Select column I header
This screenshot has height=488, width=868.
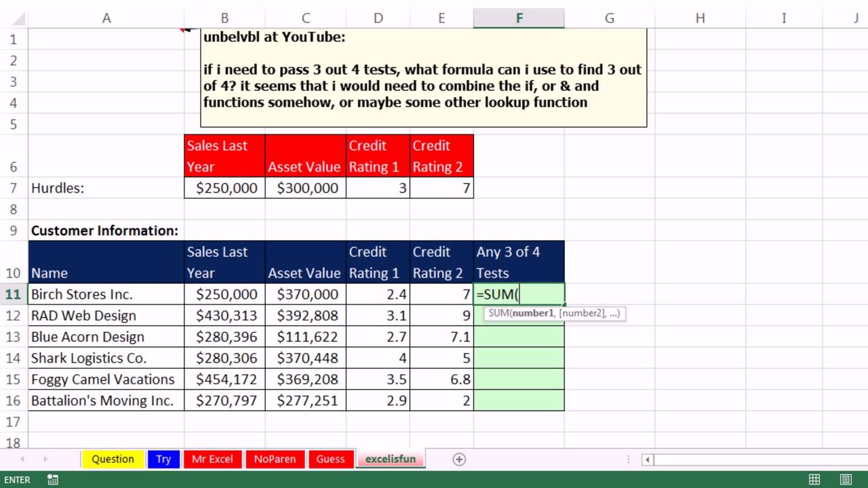coord(784,18)
